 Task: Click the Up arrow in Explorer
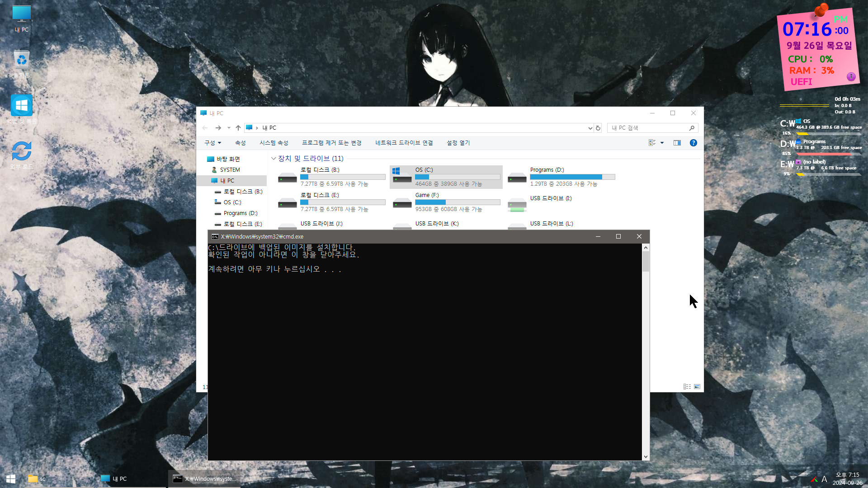tap(238, 128)
